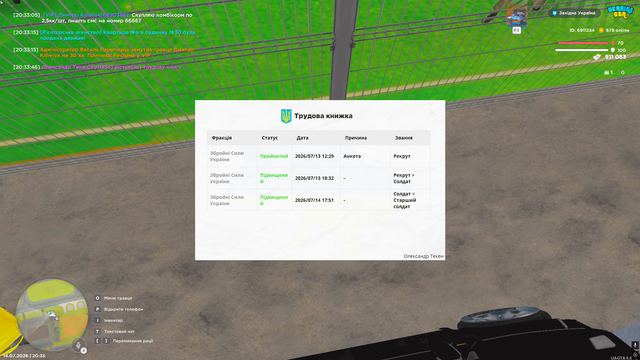Click the Ukrainian trident emblem in dialog title

click(286, 116)
